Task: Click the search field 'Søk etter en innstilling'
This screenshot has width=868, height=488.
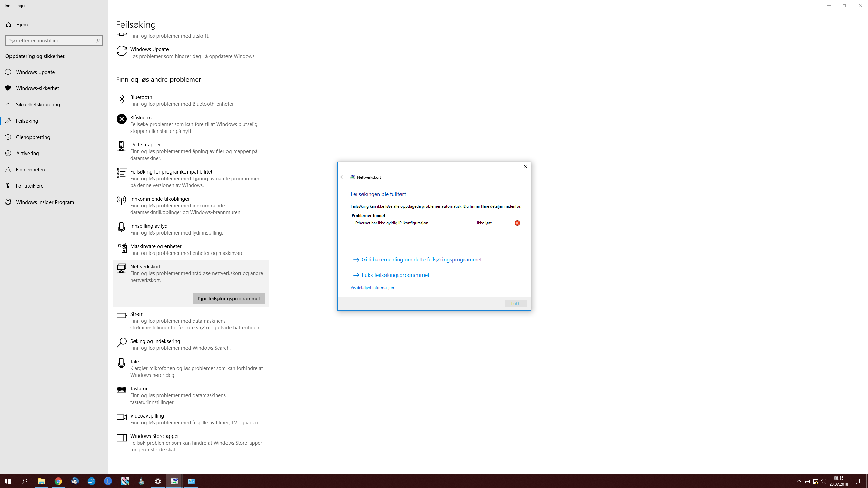Action: pyautogui.click(x=54, y=40)
